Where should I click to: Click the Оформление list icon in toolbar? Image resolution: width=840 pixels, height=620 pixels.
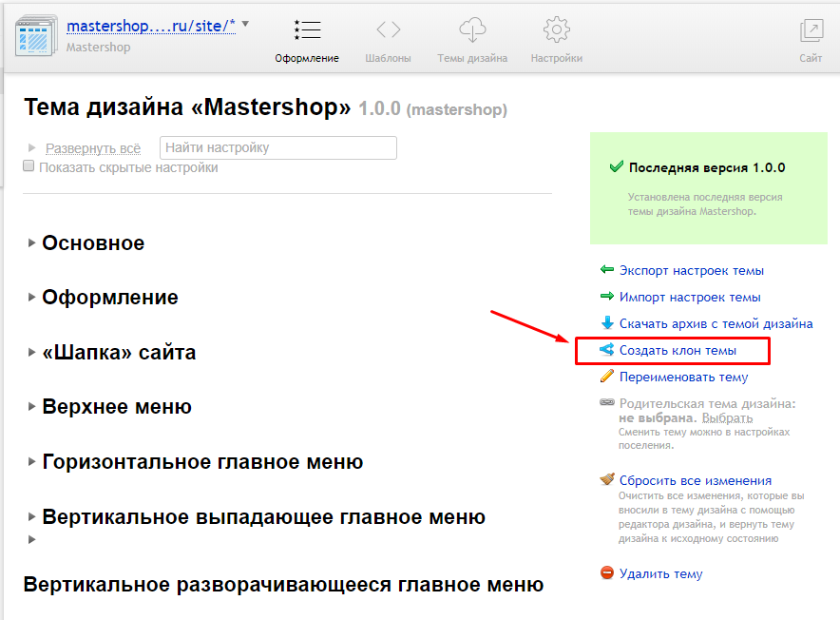coord(307,30)
